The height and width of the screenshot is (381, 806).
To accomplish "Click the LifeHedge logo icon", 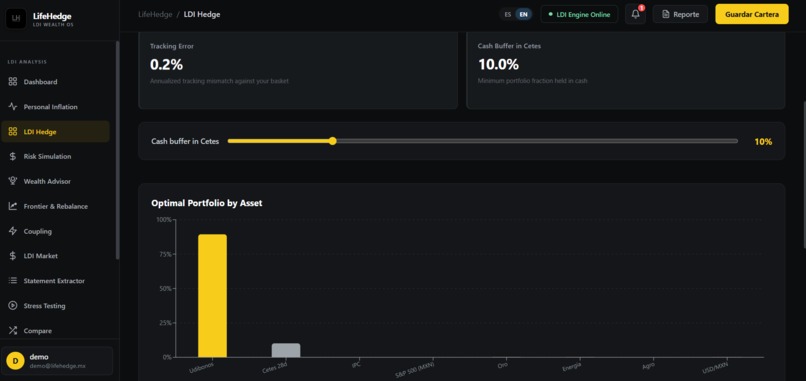I will [x=16, y=18].
